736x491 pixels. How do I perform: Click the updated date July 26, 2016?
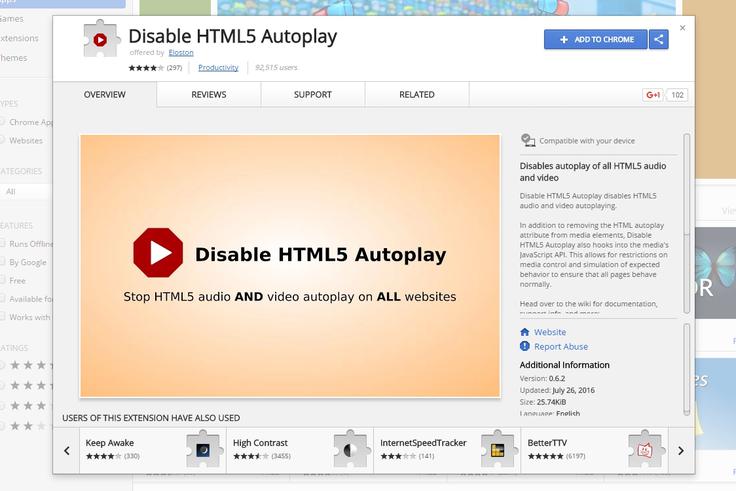573,390
